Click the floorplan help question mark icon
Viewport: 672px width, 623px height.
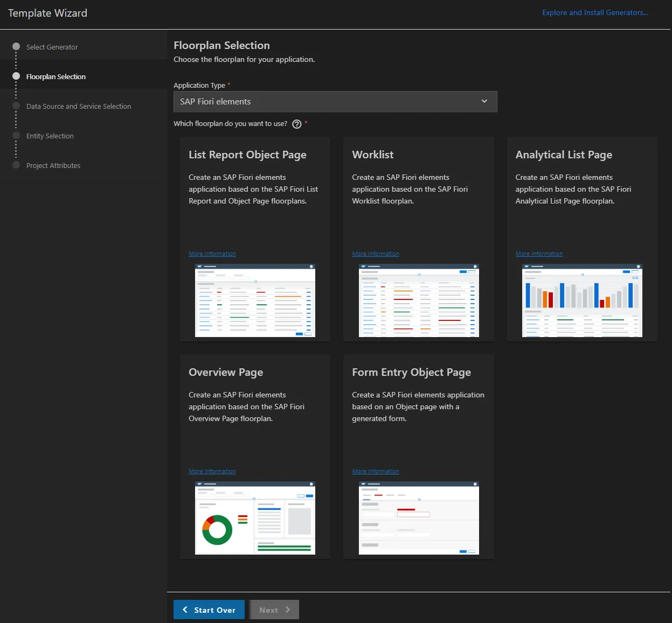[x=296, y=124]
